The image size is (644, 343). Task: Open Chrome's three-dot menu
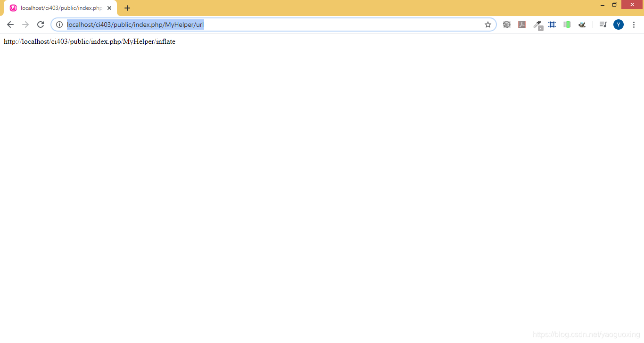point(634,24)
